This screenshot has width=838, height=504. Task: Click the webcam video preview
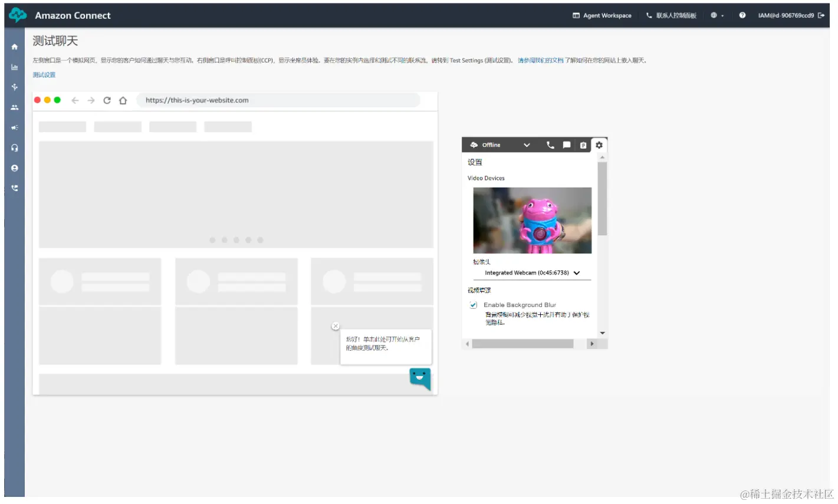pos(533,220)
